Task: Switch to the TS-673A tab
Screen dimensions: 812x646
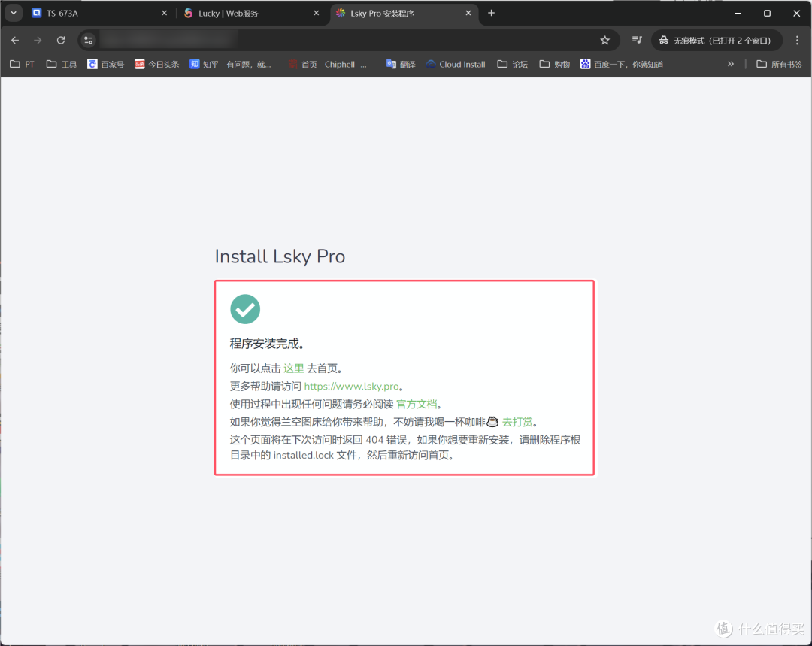Action: pos(98,14)
